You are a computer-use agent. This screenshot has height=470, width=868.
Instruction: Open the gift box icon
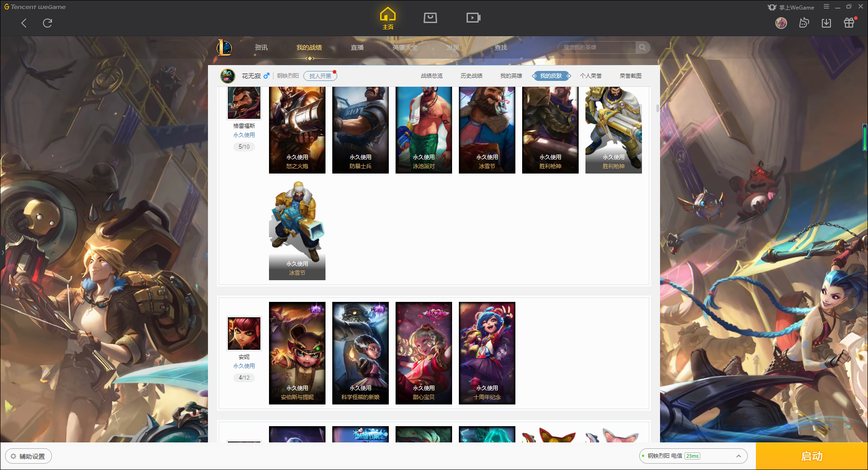click(849, 23)
